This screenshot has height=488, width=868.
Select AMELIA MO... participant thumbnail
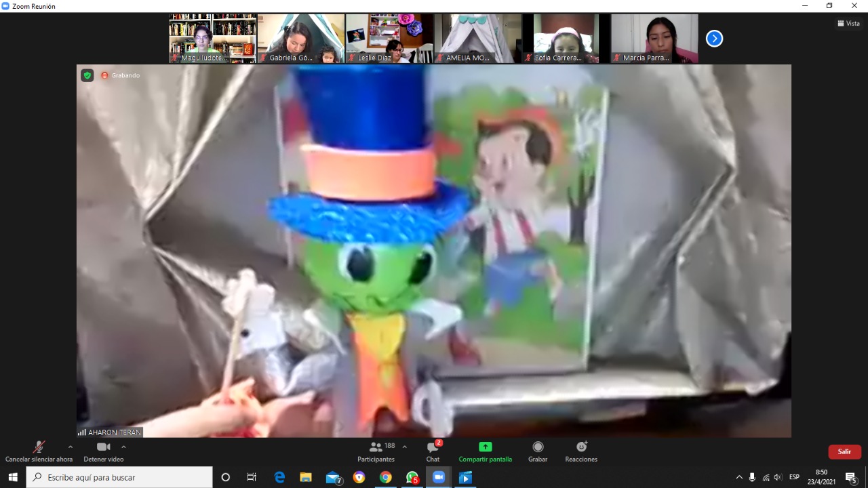click(x=477, y=39)
